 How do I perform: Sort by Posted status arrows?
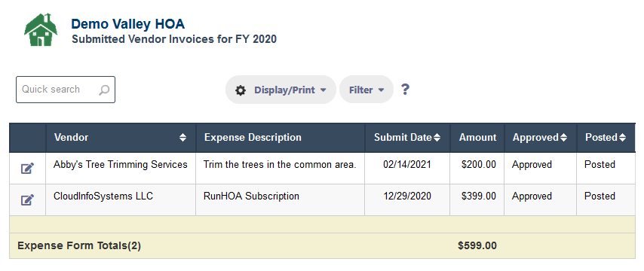pos(623,138)
